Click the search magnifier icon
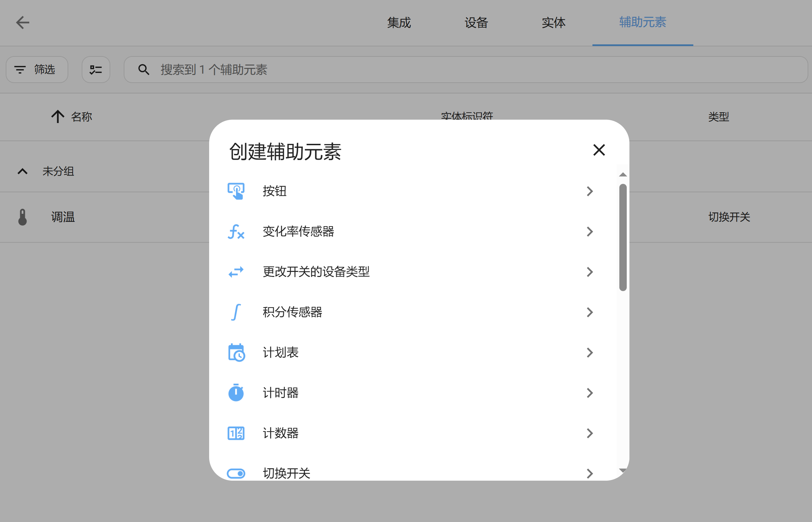 tap(144, 70)
